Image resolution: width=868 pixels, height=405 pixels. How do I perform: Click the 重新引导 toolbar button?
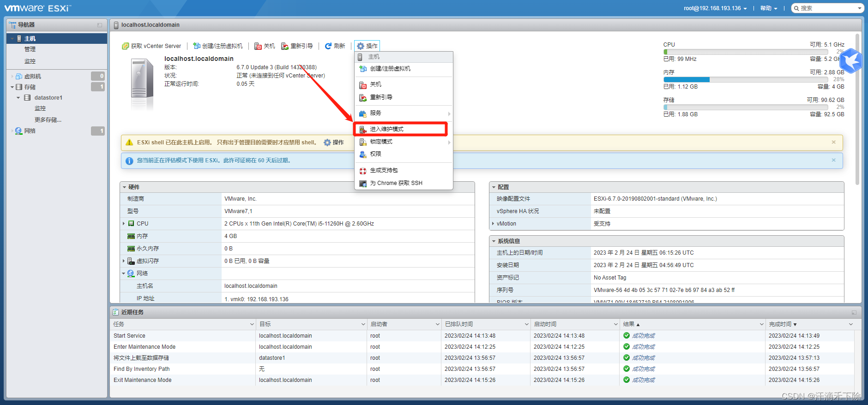point(297,46)
